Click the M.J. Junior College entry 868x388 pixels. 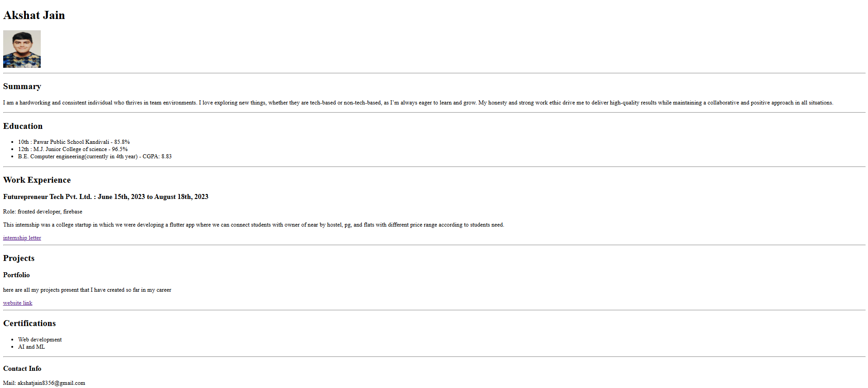click(72, 149)
